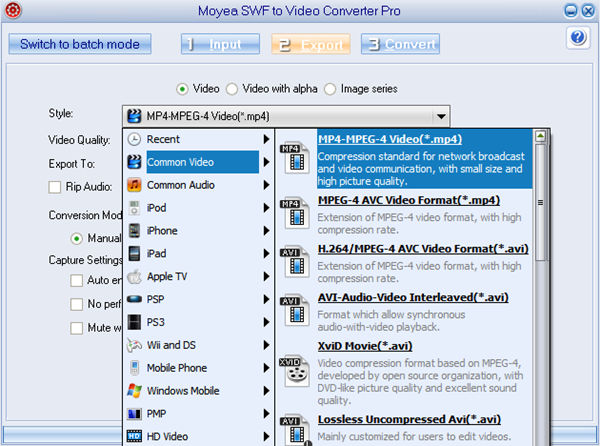600x446 pixels.
Task: Expand the HD Video submenu arrow
Action: [x=266, y=436]
